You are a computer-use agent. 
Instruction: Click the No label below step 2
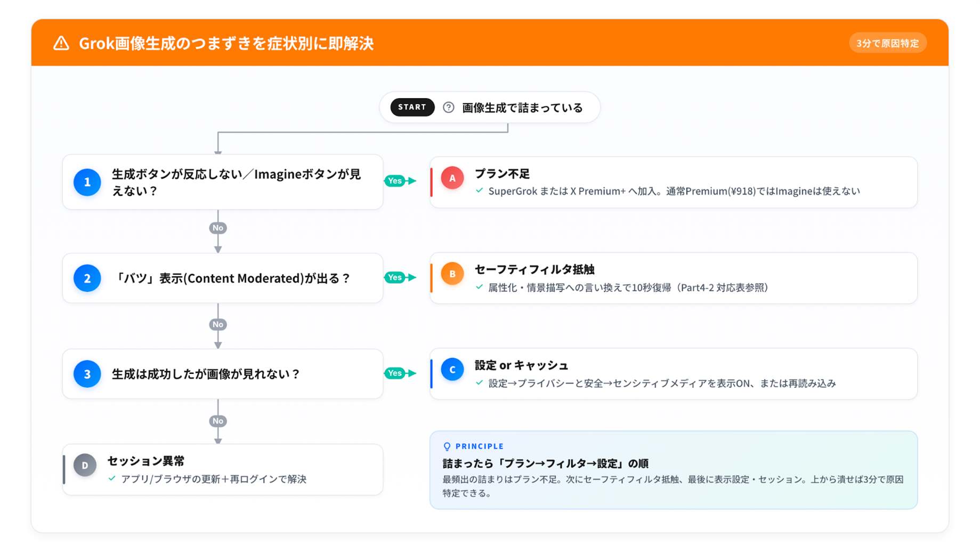(x=218, y=324)
